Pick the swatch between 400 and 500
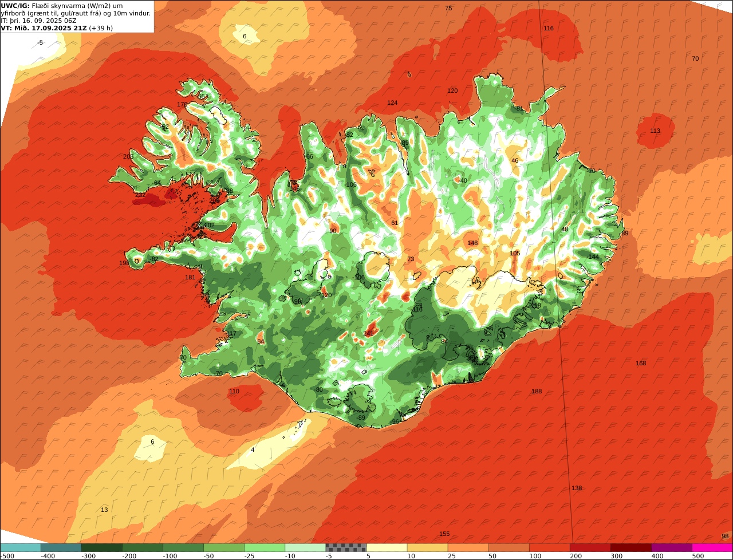This screenshot has width=733, height=560. (x=672, y=547)
